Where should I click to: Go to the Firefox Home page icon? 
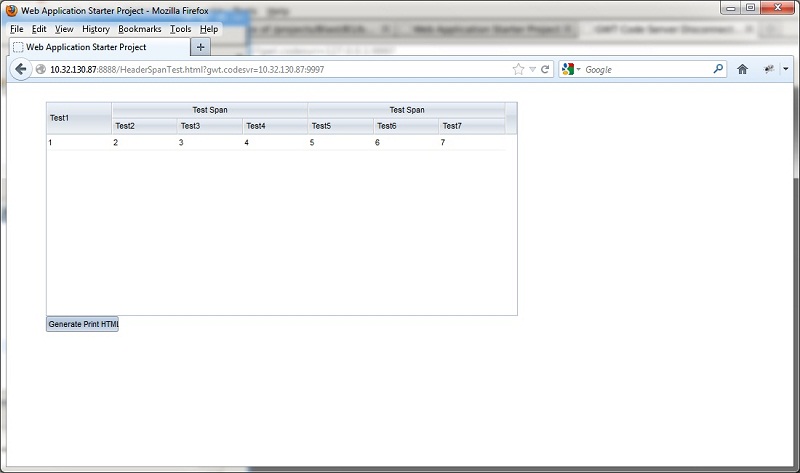click(x=743, y=70)
